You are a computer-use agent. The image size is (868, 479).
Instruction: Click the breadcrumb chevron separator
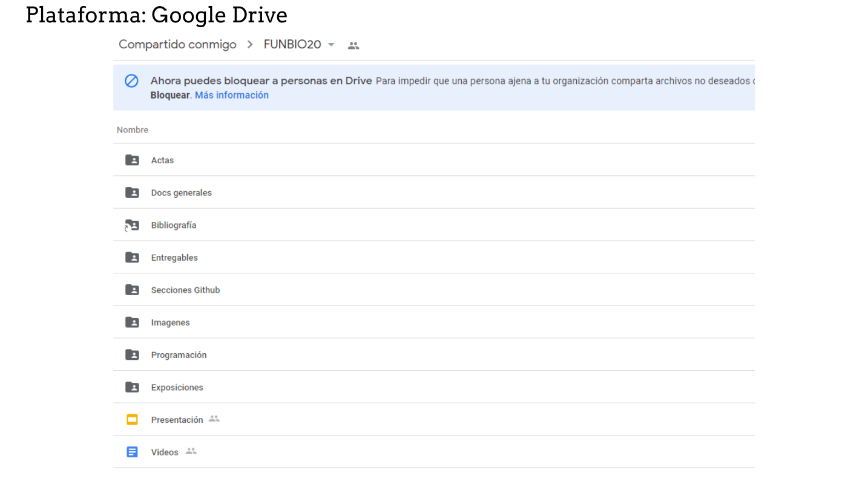coord(250,45)
